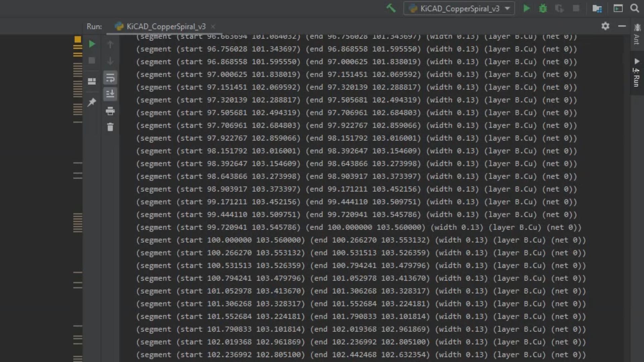This screenshot has height=362, width=644.
Task: Click segment line starting 101.052978 103.413670
Action: pos(361,291)
